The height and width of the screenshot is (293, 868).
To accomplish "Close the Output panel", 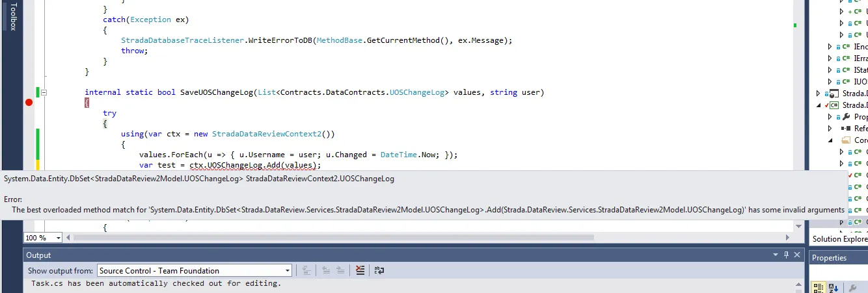I will click(x=798, y=255).
